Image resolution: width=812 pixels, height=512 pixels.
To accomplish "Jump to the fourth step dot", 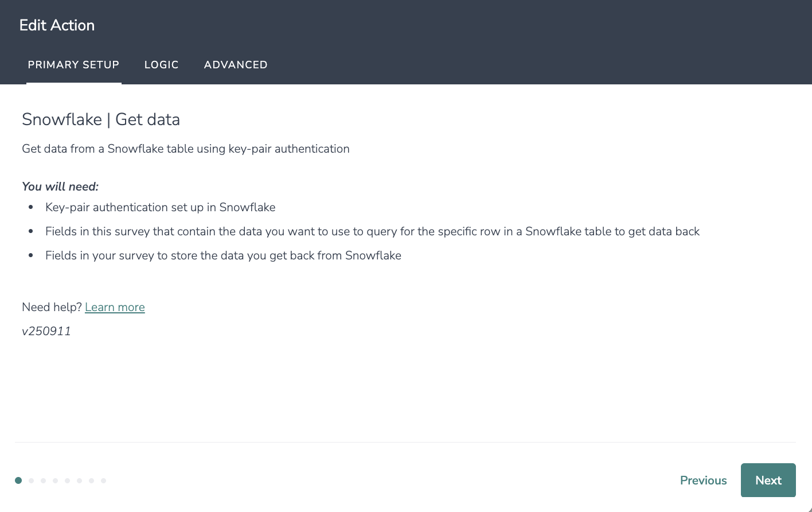I will tap(55, 480).
